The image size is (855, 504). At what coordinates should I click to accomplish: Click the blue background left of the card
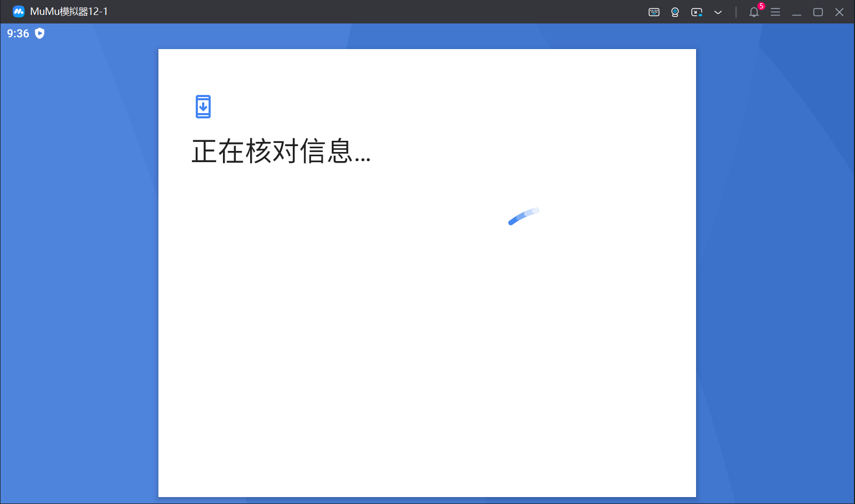click(x=79, y=267)
